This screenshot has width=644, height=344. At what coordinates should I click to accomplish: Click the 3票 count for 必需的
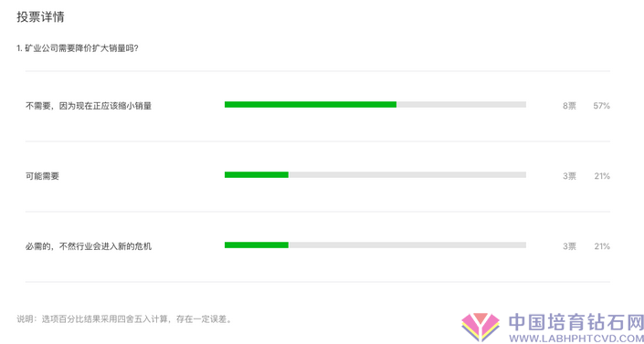tap(569, 246)
